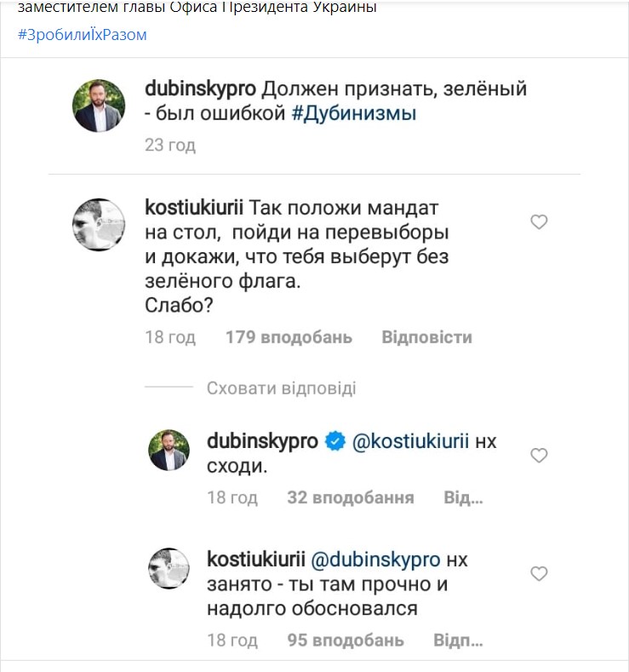Reply to kostiukiurii using Відповісти
Viewport: 629px width, 672px height.
click(x=427, y=337)
